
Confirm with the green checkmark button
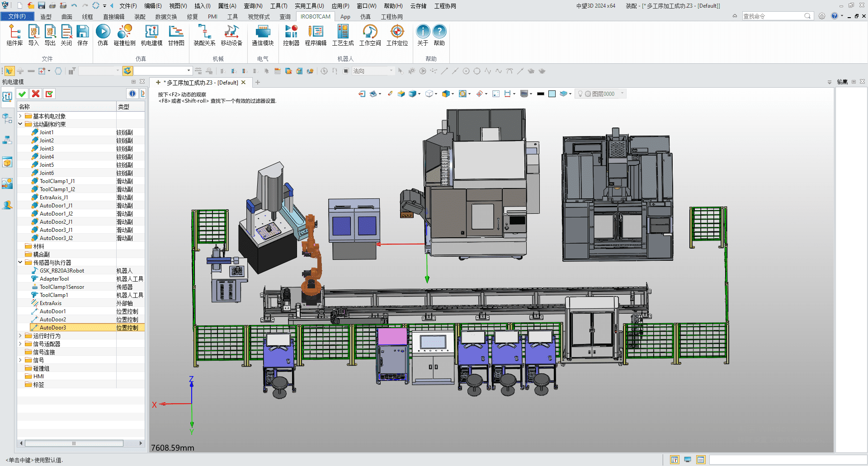[22, 94]
